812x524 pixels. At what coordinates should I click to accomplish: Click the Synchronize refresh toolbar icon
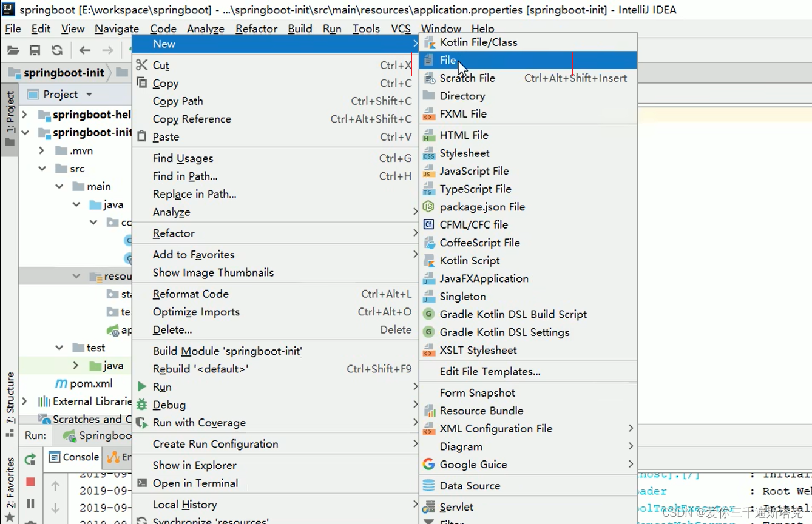[x=57, y=50]
